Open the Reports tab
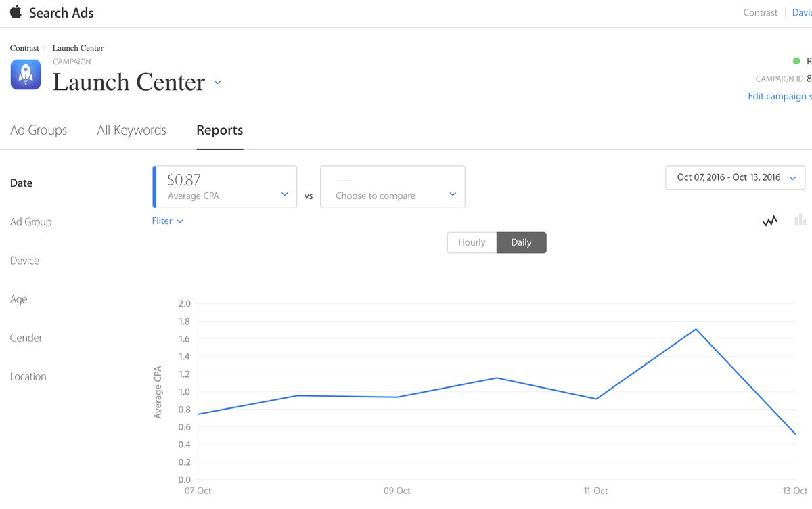Viewport: 812px width, 509px height. click(220, 130)
